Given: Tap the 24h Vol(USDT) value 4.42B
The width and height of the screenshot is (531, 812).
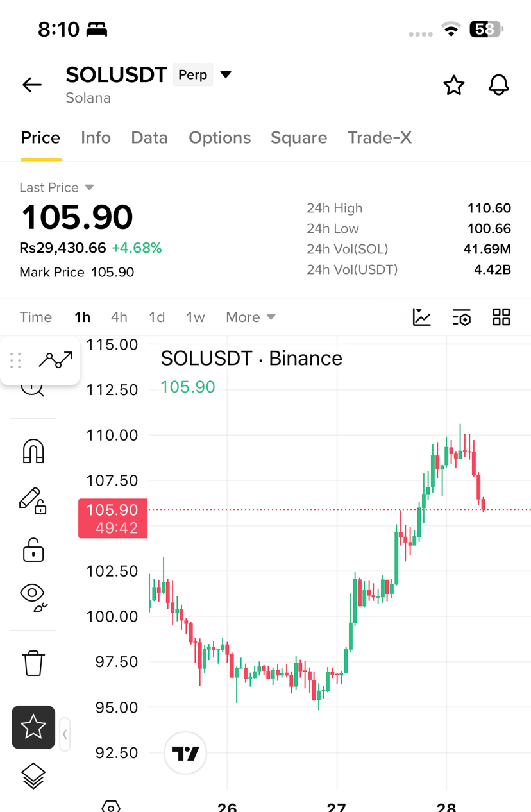Looking at the screenshot, I should click(x=493, y=269).
